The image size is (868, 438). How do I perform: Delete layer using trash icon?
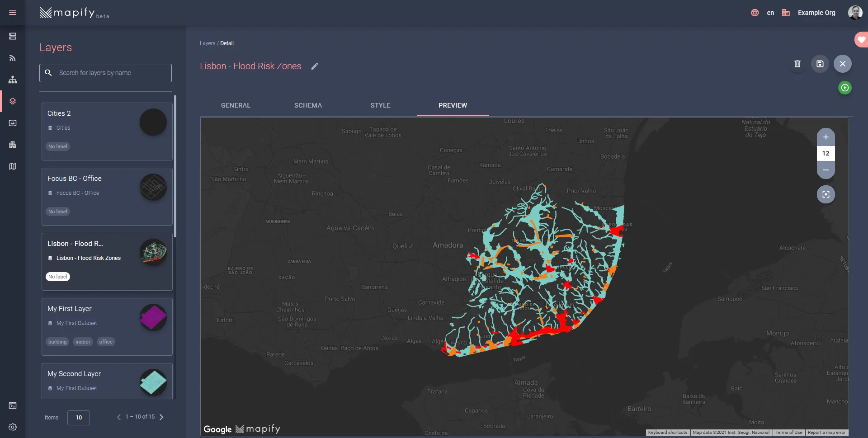click(797, 64)
